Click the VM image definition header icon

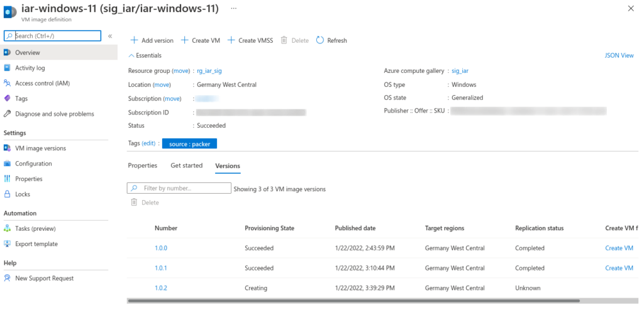[10, 12]
